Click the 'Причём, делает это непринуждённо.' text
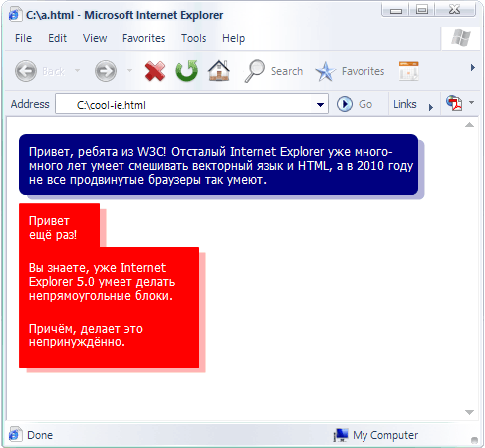 (x=86, y=336)
